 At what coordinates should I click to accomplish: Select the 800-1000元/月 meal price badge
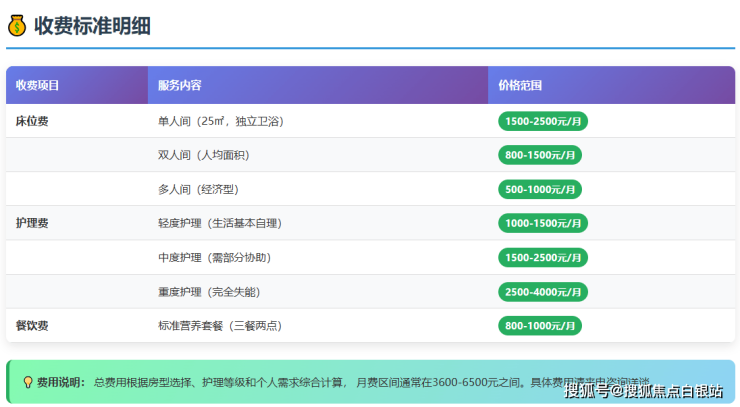540,326
